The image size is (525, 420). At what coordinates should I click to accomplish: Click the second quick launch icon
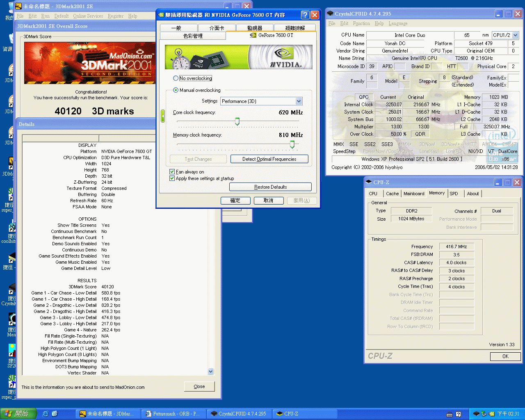pyautogui.click(x=55, y=414)
